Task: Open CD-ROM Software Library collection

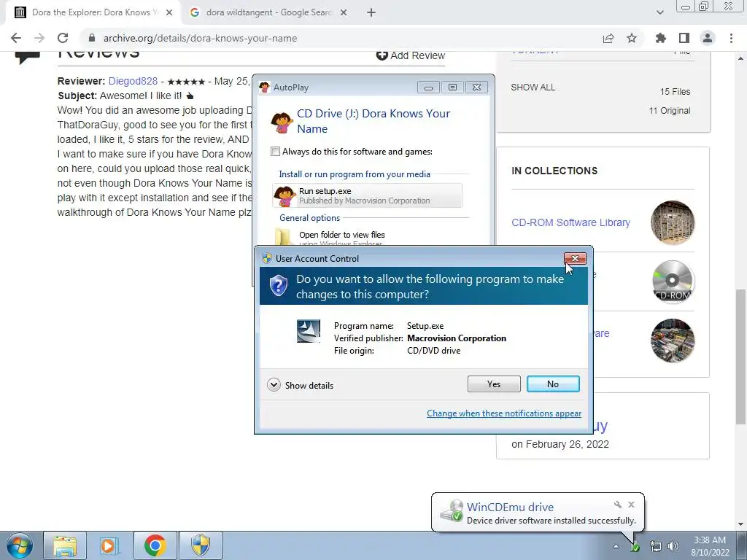Action: pos(570,222)
